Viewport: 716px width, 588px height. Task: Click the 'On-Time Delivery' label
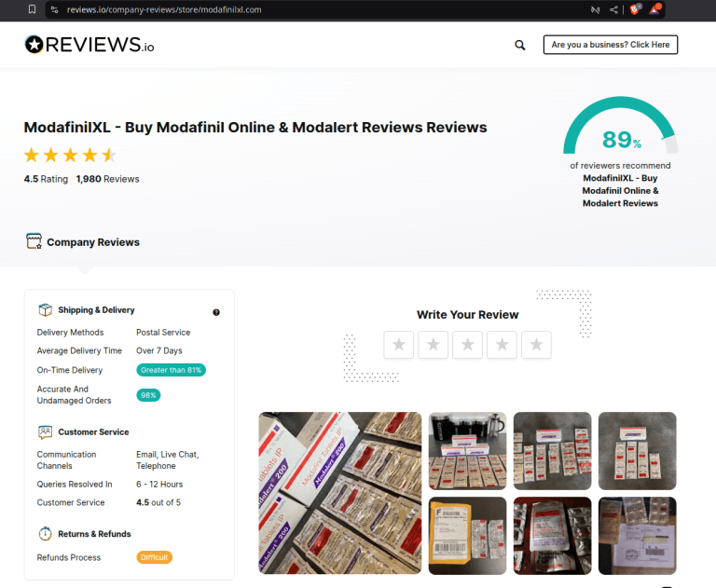pos(70,370)
